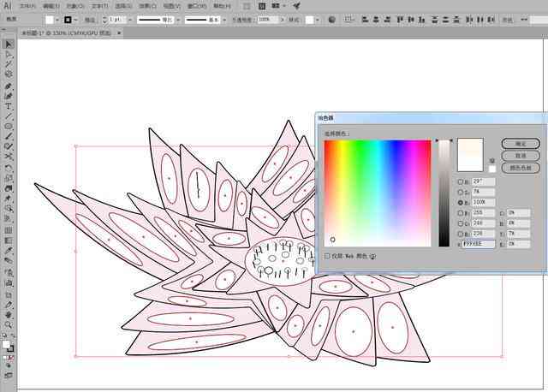Open the stroke weight dropdown
This screenshot has width=548, height=392.
[x=130, y=20]
